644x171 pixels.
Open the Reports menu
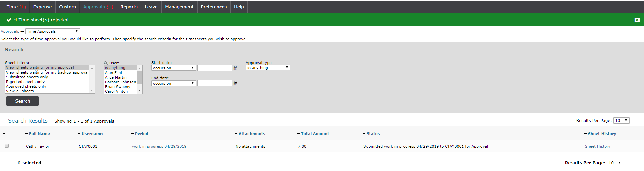coord(129,7)
